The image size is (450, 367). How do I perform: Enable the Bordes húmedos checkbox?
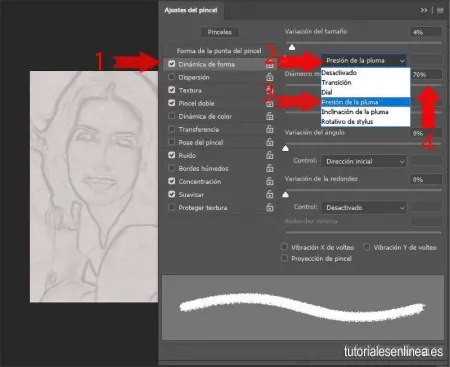click(172, 168)
